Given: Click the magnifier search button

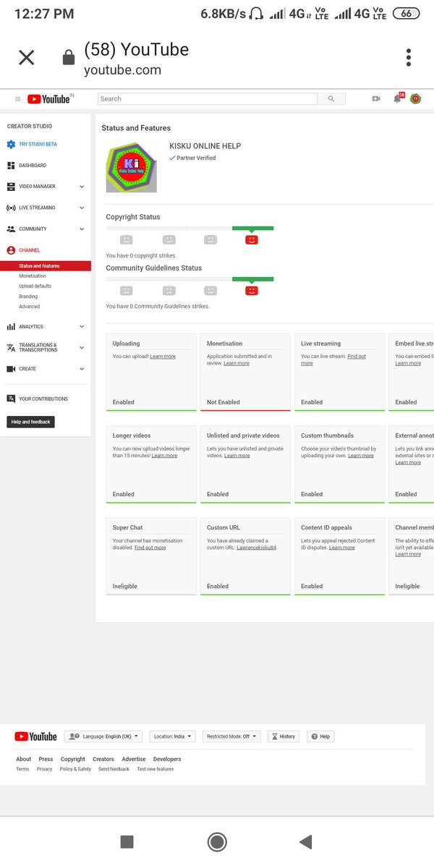Looking at the screenshot, I should 331,99.
